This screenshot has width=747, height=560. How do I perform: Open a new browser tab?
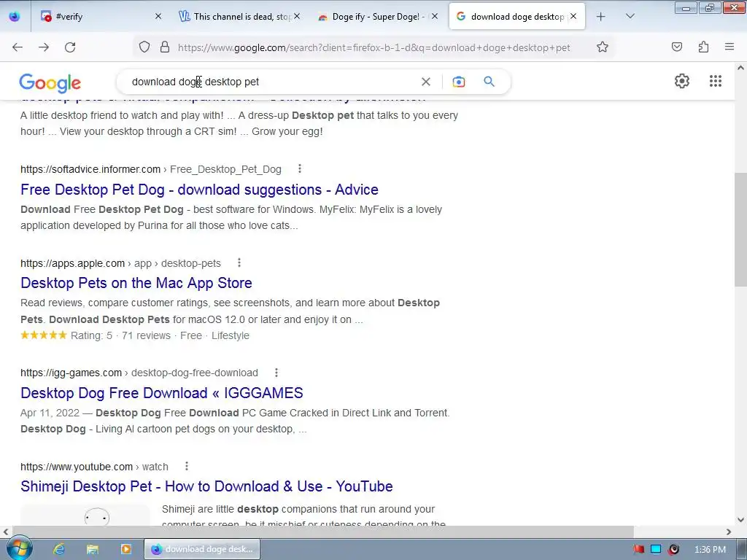601,17
